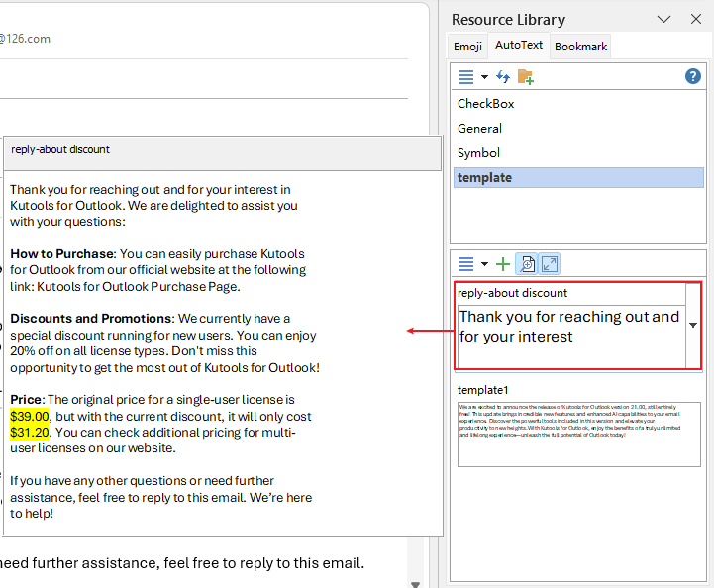The height and width of the screenshot is (588, 714).
Task: Switch to the Emoji tab
Action: click(x=467, y=47)
